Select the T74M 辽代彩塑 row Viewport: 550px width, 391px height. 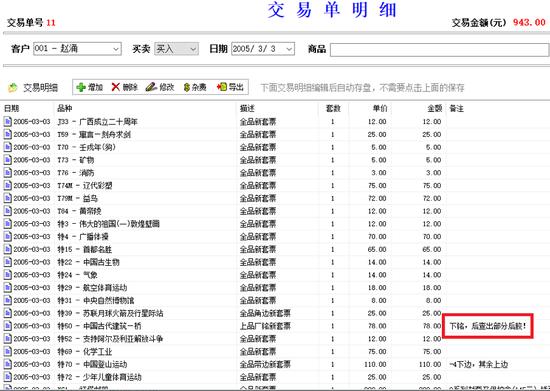pyautogui.click(x=275, y=186)
